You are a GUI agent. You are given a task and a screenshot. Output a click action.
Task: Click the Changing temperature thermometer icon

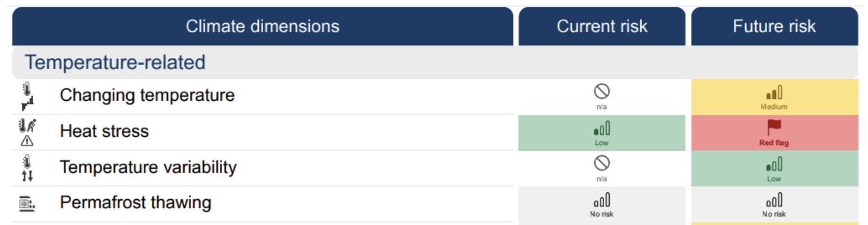tap(28, 96)
